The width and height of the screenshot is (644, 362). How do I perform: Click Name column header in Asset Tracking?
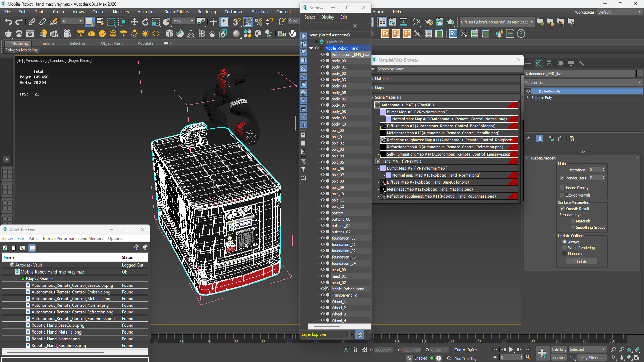pos(61,258)
